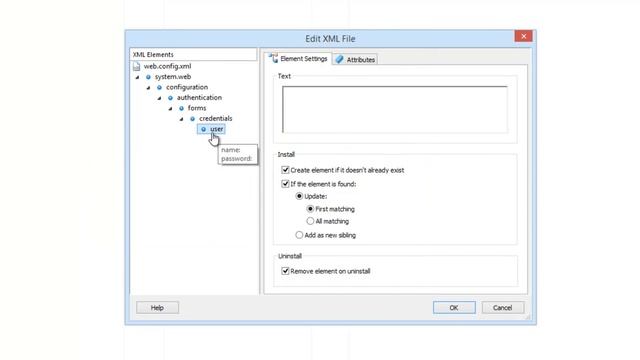Click the XML Elements panel header
Viewport: 640px width, 360px height.
(x=193, y=55)
